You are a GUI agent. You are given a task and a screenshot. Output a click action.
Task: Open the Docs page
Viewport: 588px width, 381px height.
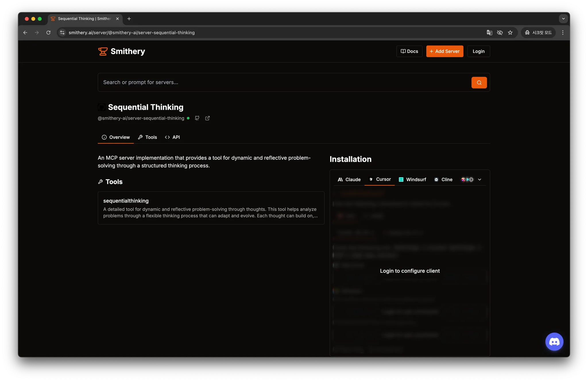409,51
